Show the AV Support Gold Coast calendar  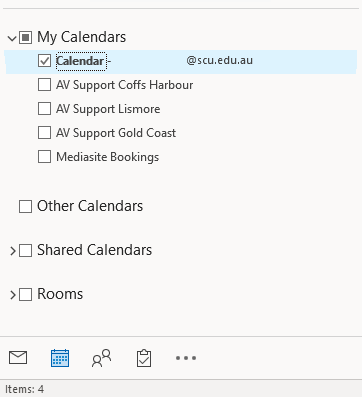[x=44, y=133]
